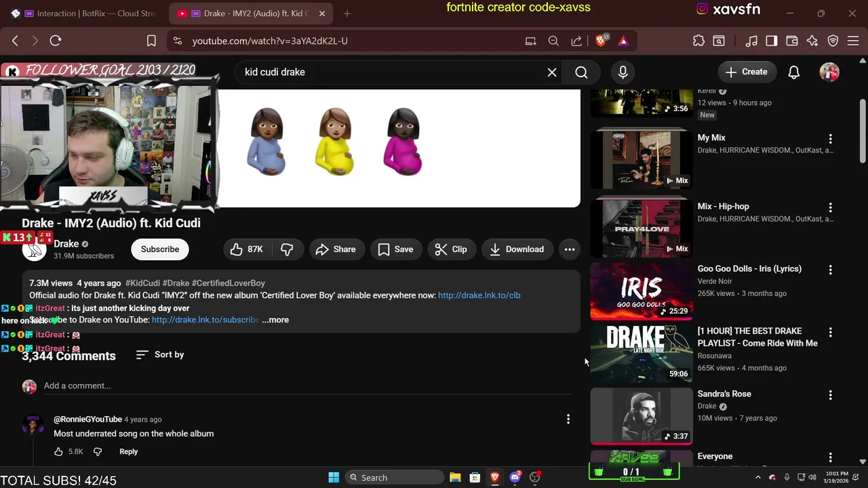Click the install app icon in address bar
The height and width of the screenshot is (488, 868).
(531, 41)
